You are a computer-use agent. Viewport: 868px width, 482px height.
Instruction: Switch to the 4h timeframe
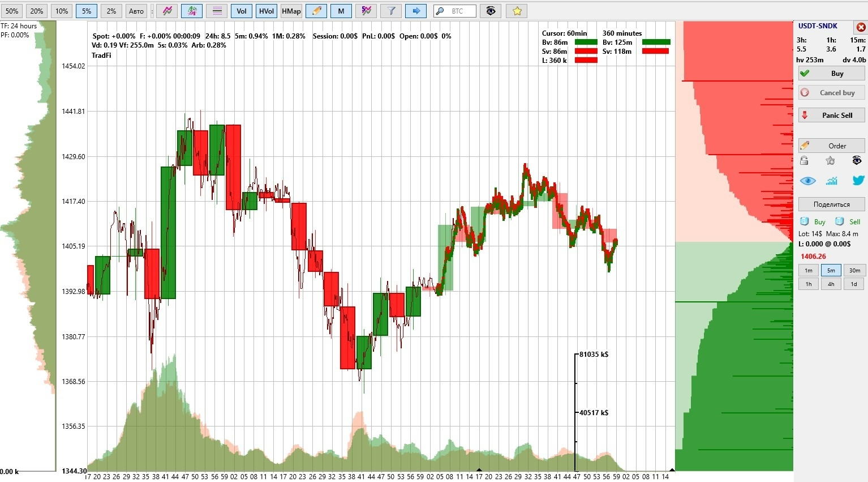click(x=831, y=284)
